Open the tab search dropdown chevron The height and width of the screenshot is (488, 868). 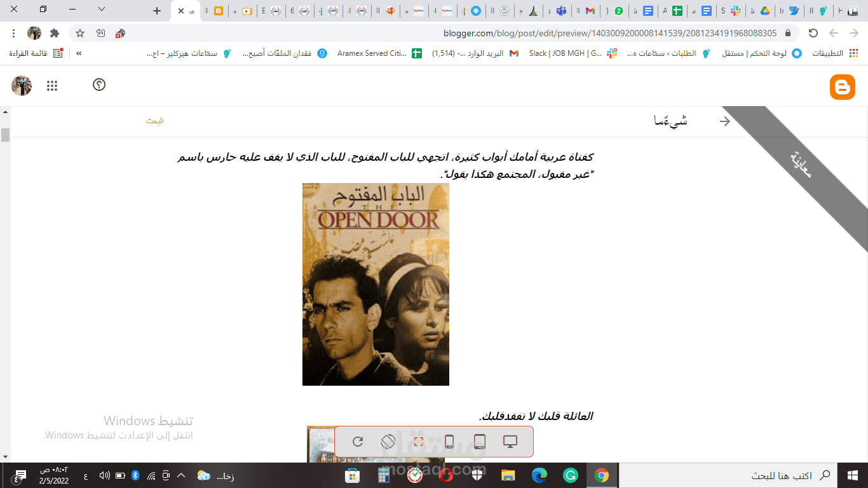102,10
